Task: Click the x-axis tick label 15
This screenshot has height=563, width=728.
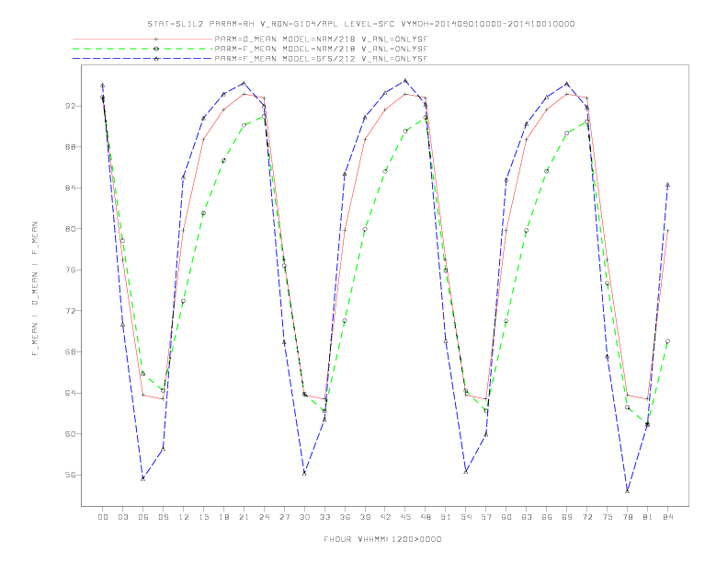Action: click(x=203, y=517)
